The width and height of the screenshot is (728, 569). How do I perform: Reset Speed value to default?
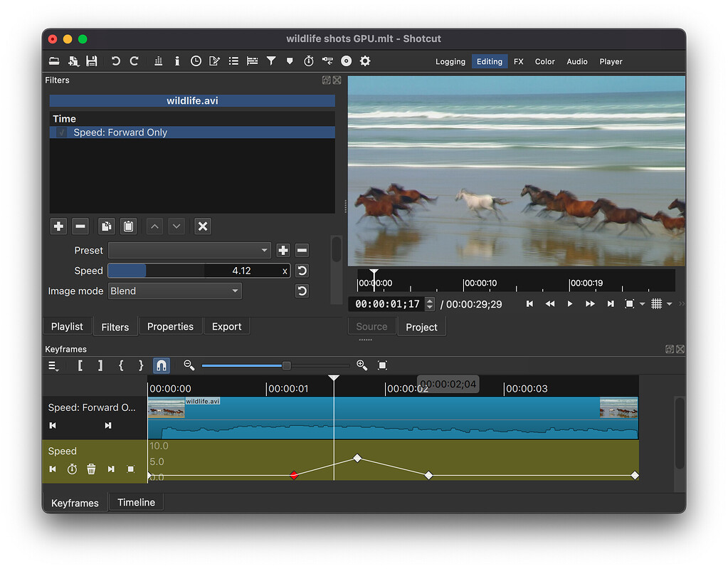point(302,271)
